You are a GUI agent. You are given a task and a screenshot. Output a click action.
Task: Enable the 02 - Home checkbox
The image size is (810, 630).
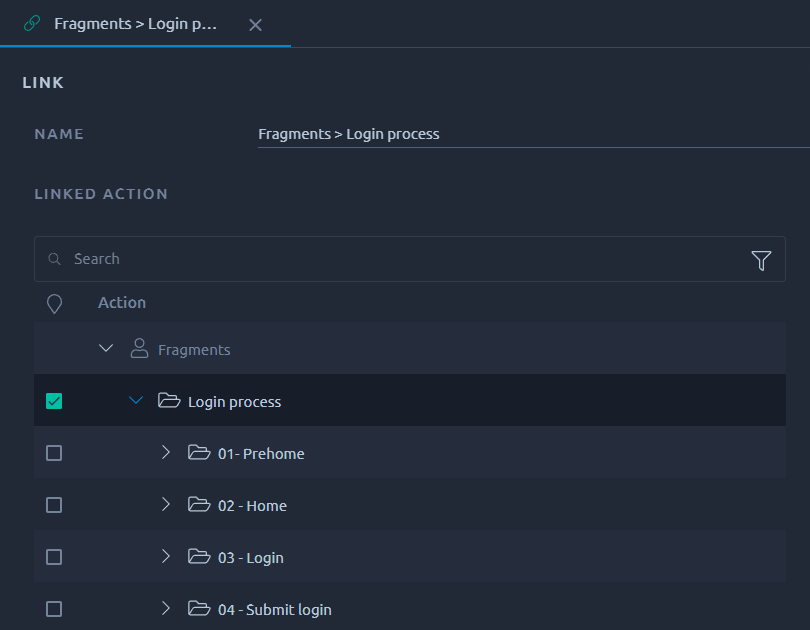pyautogui.click(x=54, y=505)
